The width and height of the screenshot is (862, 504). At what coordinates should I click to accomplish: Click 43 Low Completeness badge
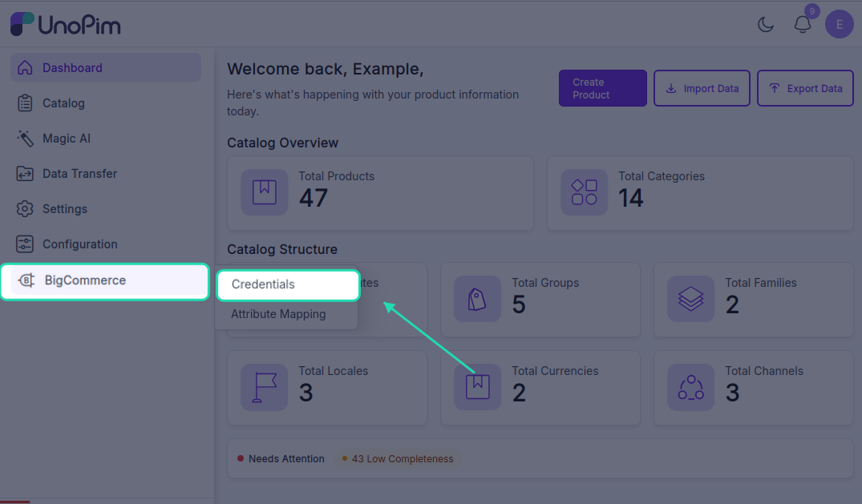point(398,458)
